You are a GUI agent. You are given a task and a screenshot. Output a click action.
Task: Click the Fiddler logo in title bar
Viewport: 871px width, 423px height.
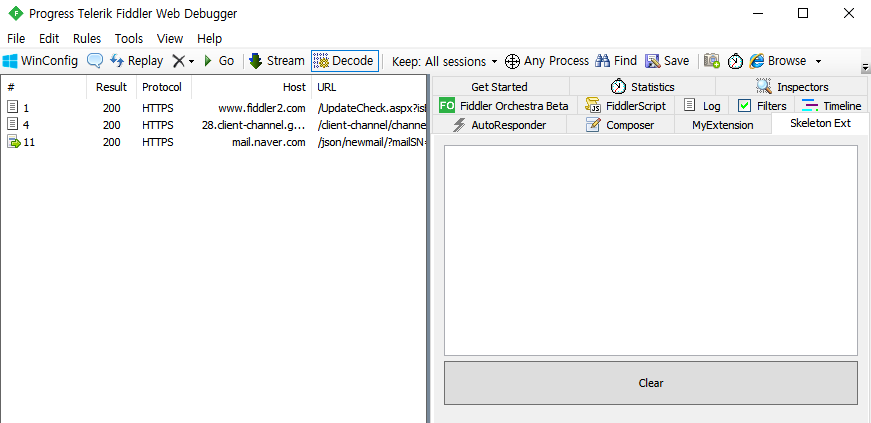click(16, 13)
